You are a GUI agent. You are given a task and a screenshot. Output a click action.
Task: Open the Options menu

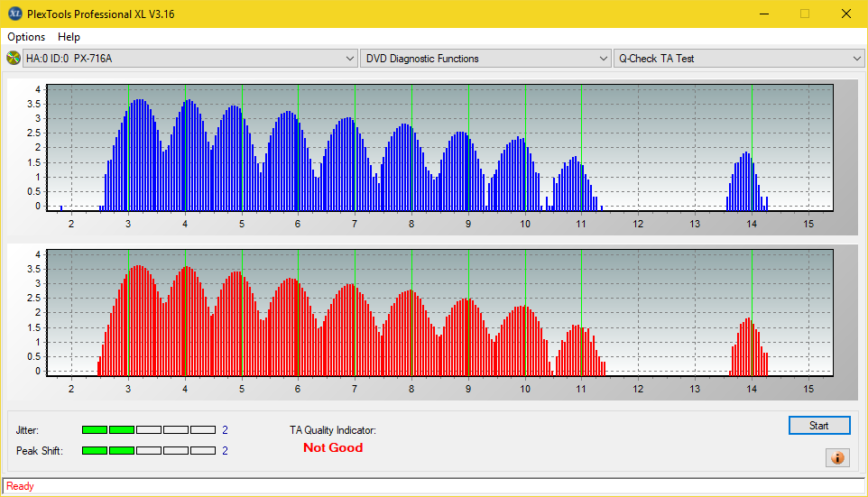point(26,36)
